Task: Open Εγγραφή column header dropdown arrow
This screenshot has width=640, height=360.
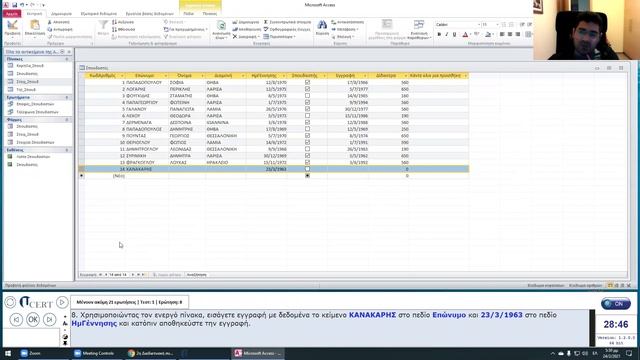Action: 365,76
